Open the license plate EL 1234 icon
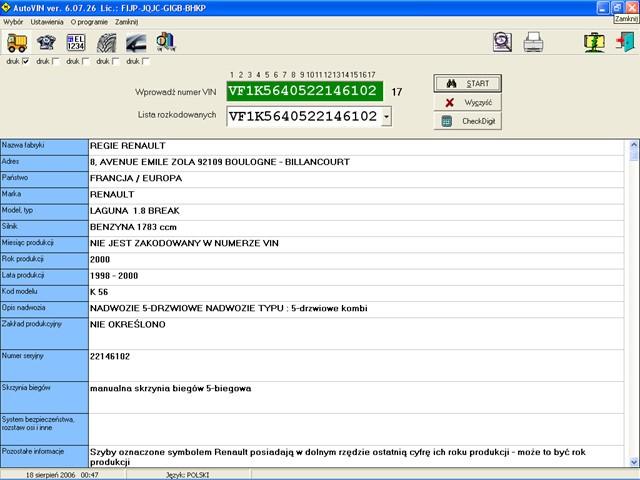 pos(76,42)
